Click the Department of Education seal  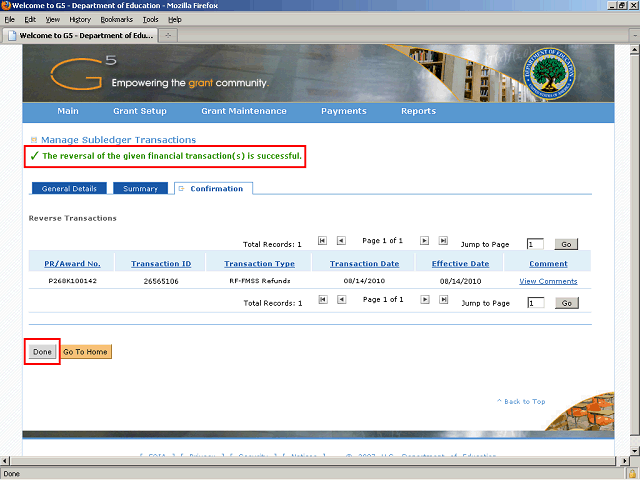(549, 74)
